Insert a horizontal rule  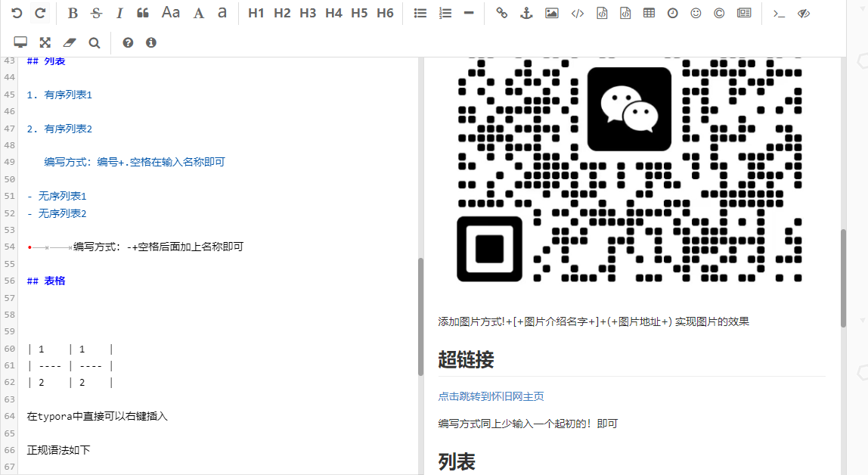coord(469,13)
